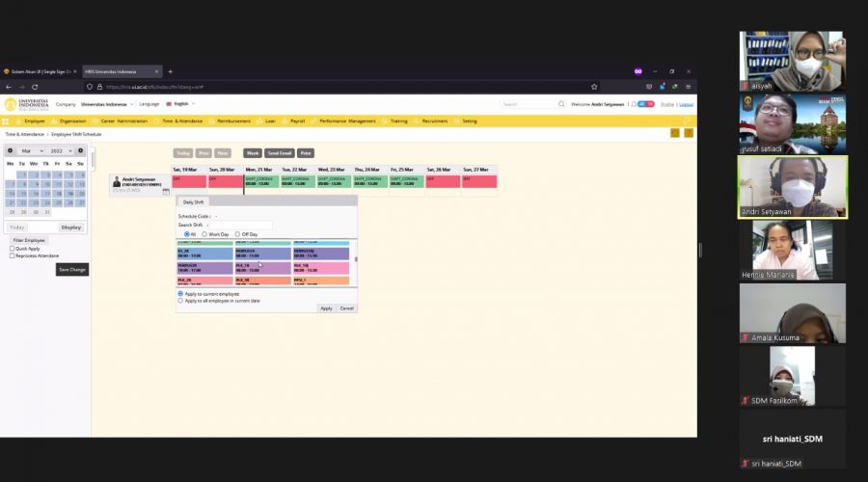Switch to the Sistem Akun UI browser tab

(39, 71)
